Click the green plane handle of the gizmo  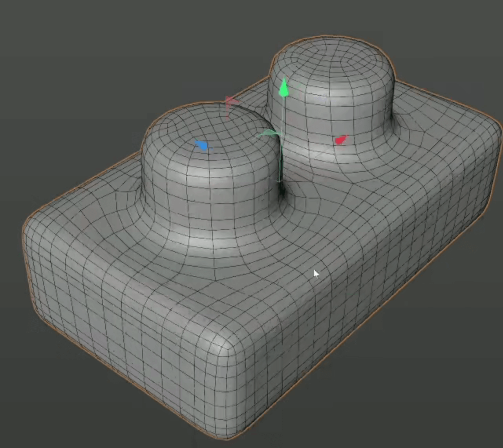(x=269, y=134)
